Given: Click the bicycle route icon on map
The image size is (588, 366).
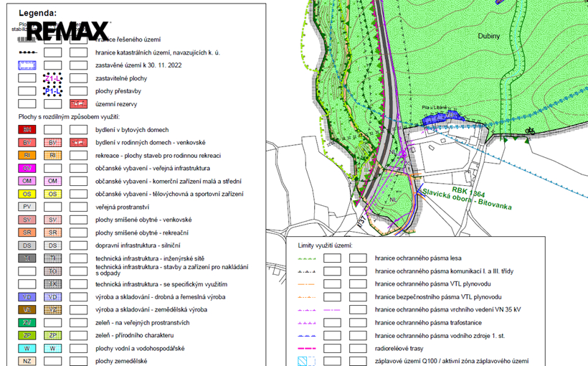Looking at the screenshot, I should 530,131.
